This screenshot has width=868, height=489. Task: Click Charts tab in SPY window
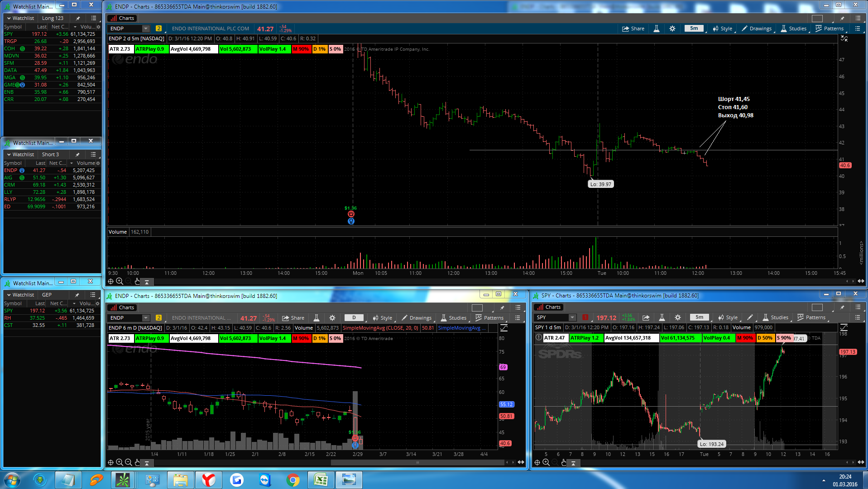tap(549, 307)
